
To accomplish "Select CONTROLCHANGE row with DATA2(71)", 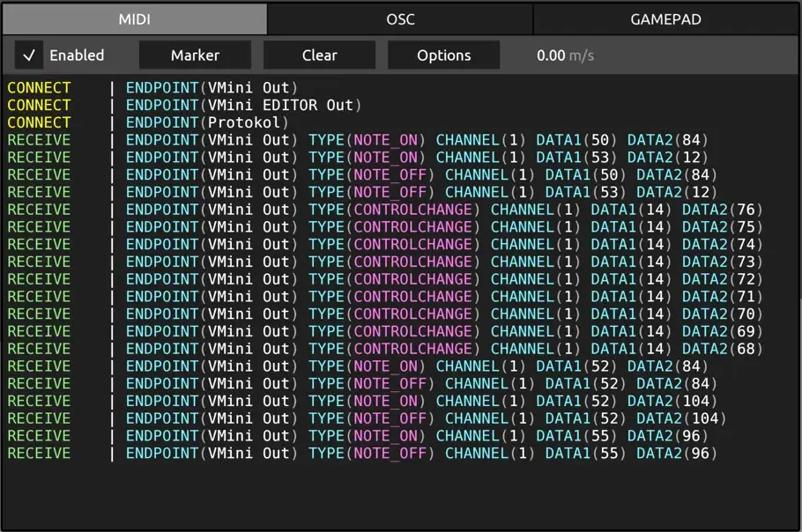I will coord(385,297).
